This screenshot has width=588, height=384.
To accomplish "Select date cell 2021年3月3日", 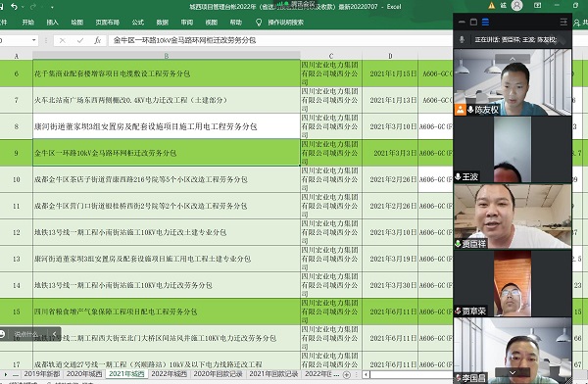I will tap(390, 153).
